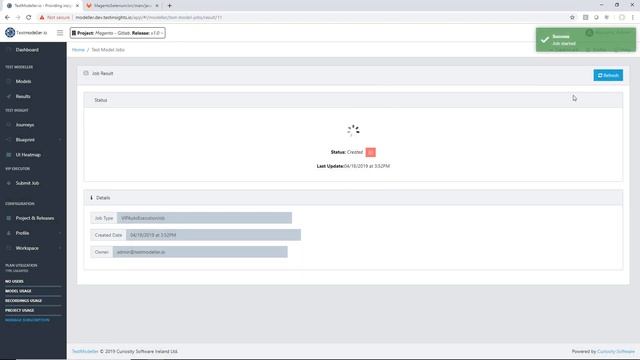Click the Details info icon
Viewport: 640px width, 360px height.
coord(91,198)
